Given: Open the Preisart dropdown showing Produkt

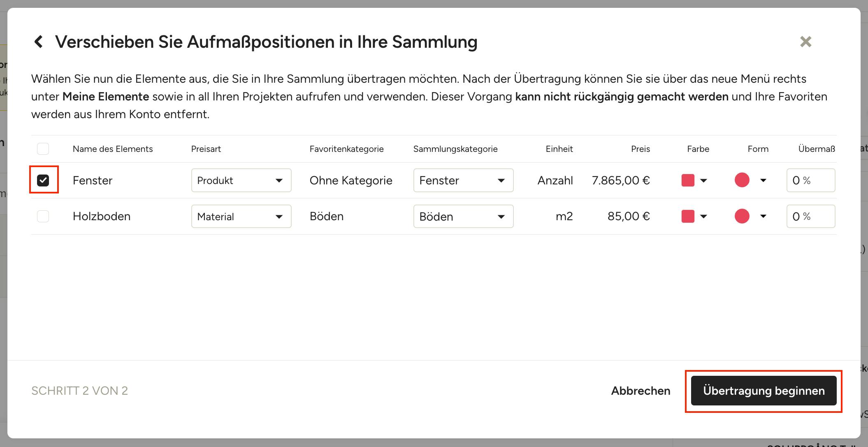Looking at the screenshot, I should pos(241,180).
